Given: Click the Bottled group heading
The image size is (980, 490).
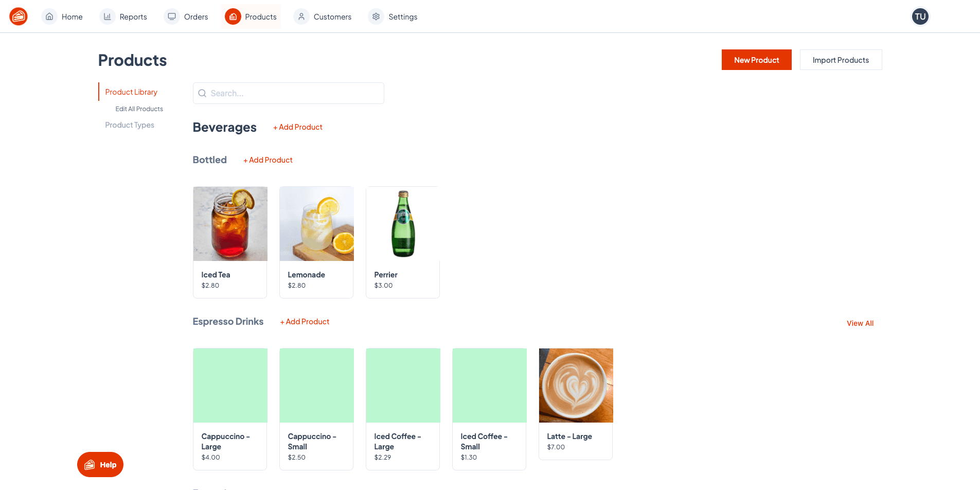Looking at the screenshot, I should point(209,160).
